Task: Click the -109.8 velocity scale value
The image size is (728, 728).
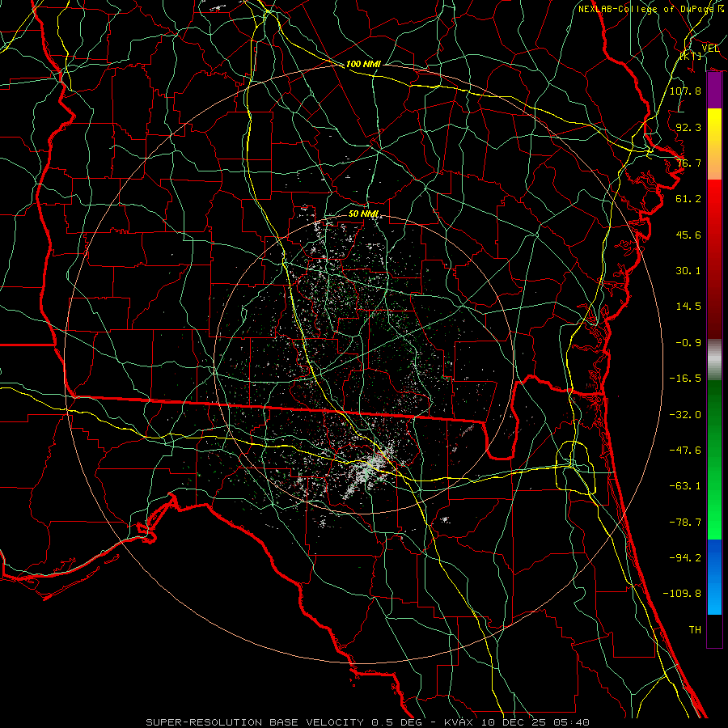Action: pos(682,594)
